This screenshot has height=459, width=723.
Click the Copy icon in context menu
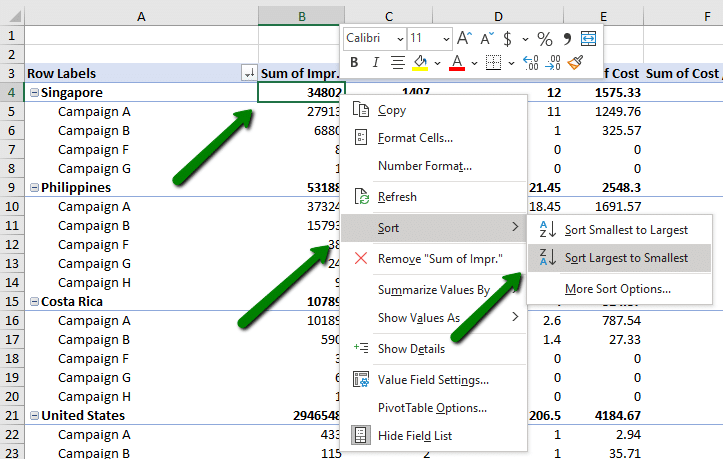coord(361,110)
